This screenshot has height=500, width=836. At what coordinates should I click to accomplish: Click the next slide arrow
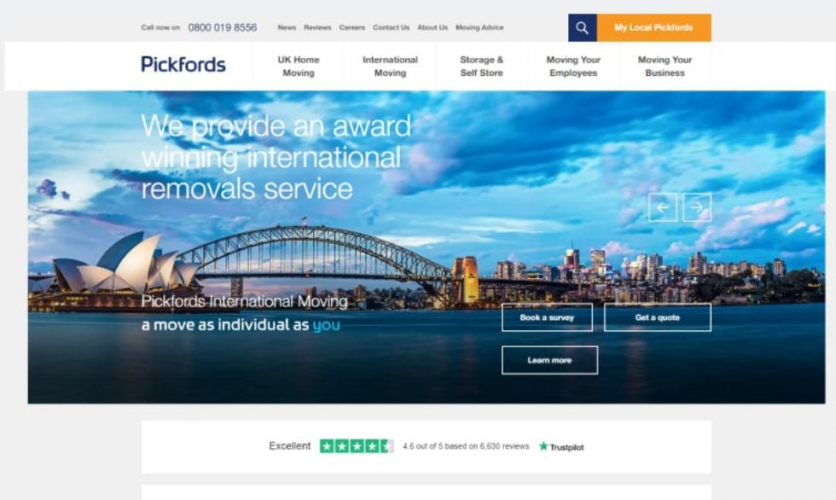pos(697,207)
